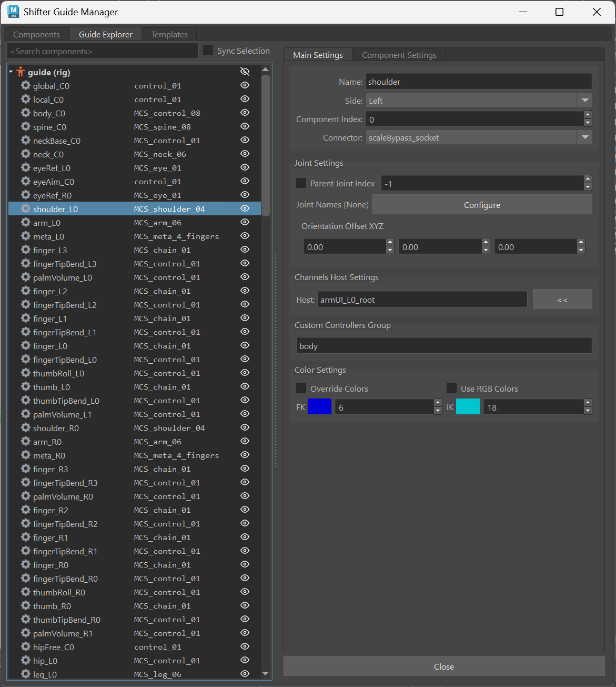Viewport: 616px width, 687px height.
Task: Click the Search components field
Action: [103, 51]
